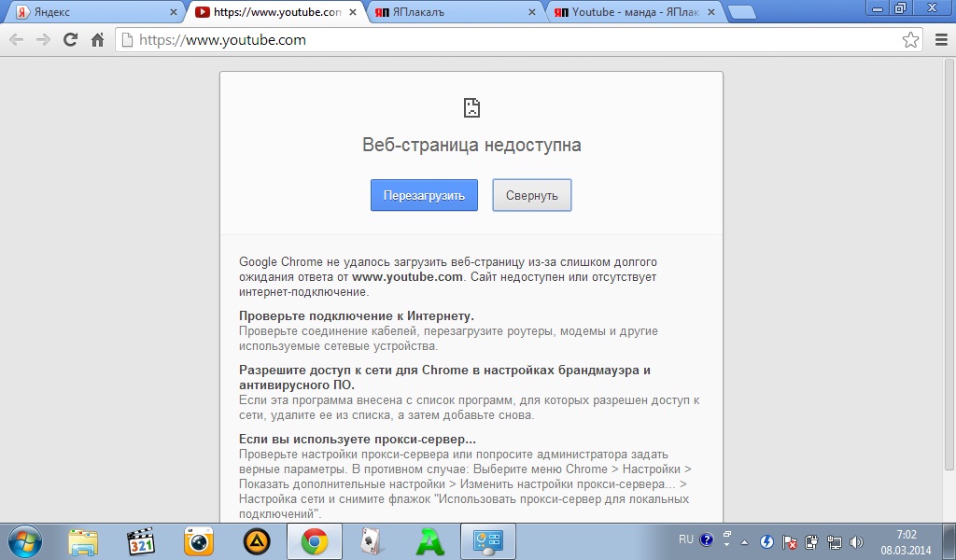
Task: Open AIMP orange triangle player icon
Action: click(x=257, y=541)
